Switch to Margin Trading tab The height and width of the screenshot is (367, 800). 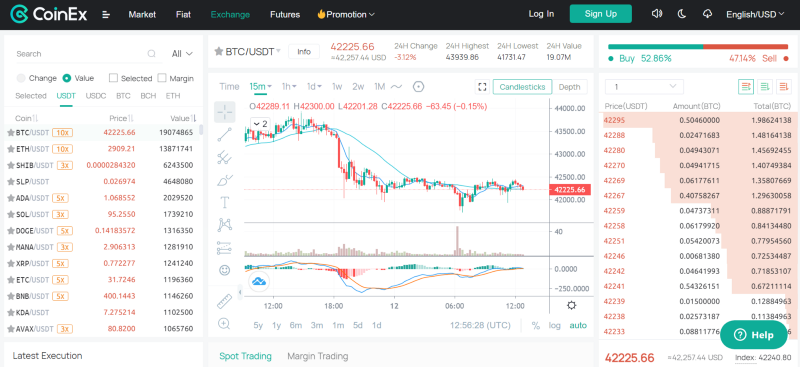(317, 356)
